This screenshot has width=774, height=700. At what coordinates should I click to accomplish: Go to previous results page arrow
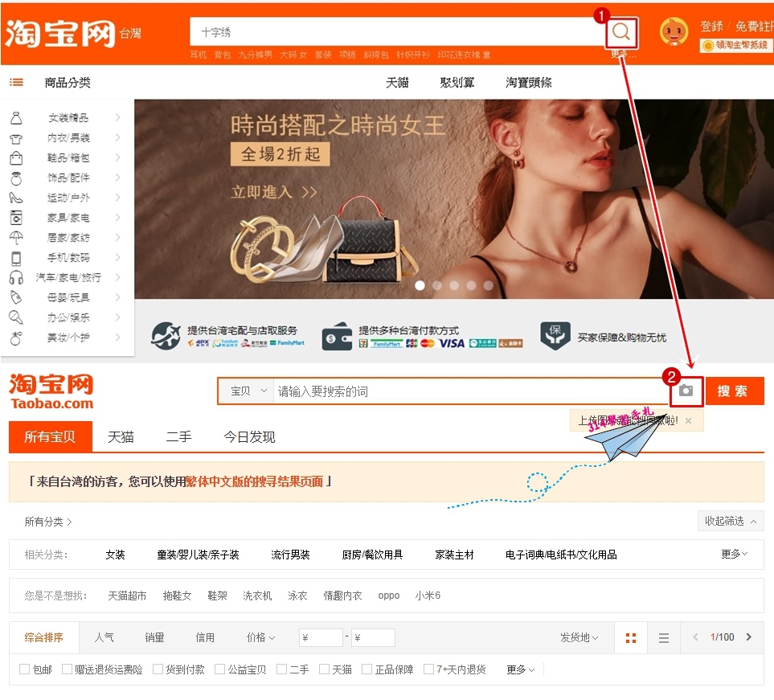695,637
